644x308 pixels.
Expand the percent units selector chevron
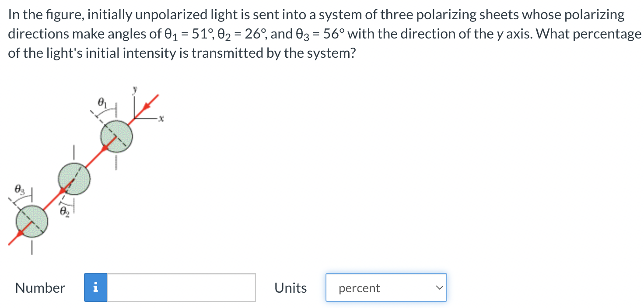[439, 287]
